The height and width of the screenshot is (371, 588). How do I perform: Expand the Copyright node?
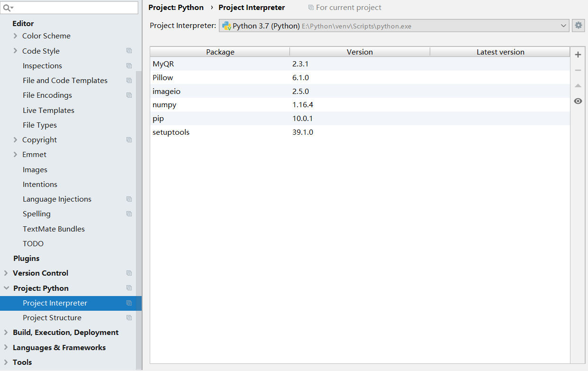15,139
